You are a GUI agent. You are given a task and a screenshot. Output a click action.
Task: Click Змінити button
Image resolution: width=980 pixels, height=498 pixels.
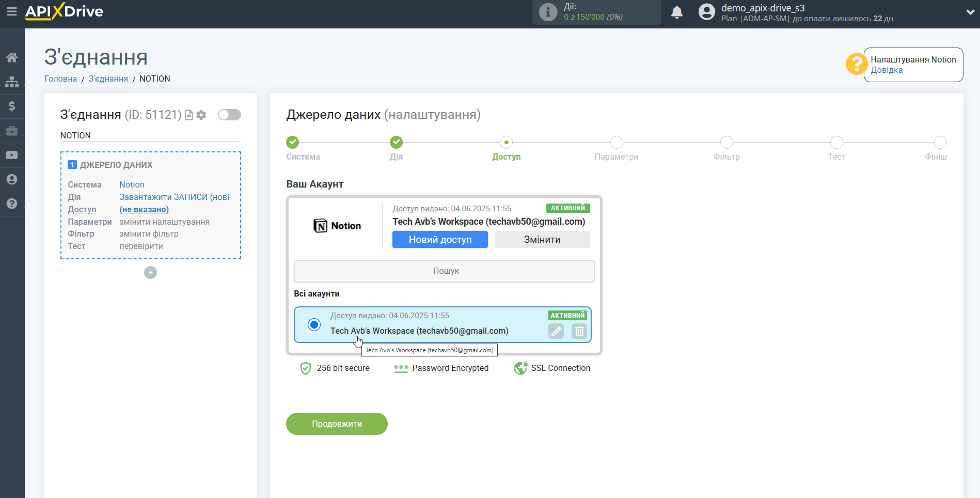(542, 240)
